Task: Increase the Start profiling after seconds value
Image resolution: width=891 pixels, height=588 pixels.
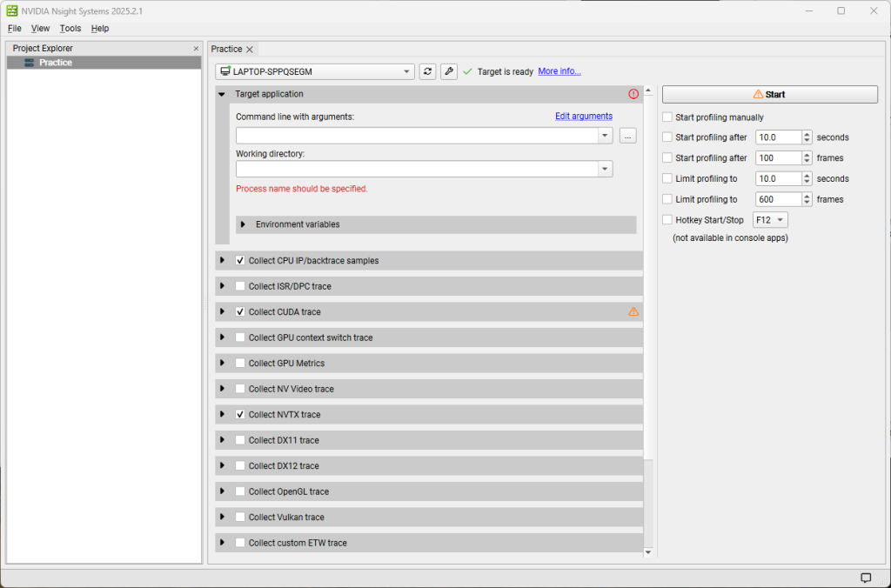Action: [807, 134]
